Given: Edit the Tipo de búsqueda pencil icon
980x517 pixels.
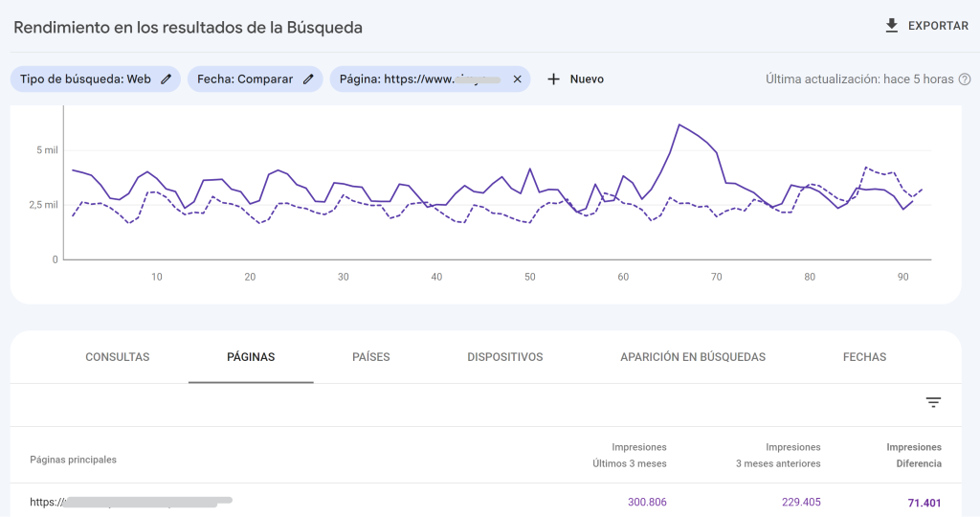Looking at the screenshot, I should (x=167, y=79).
